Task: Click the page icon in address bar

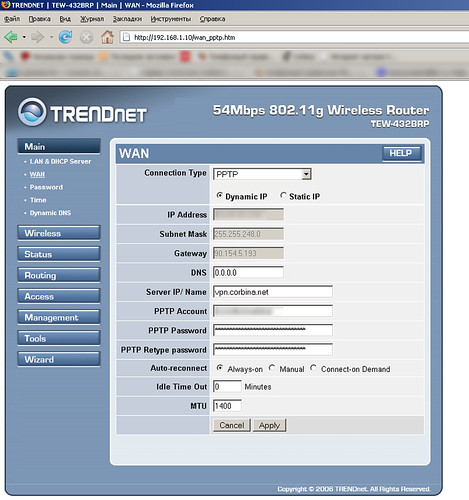Action: pos(126,37)
